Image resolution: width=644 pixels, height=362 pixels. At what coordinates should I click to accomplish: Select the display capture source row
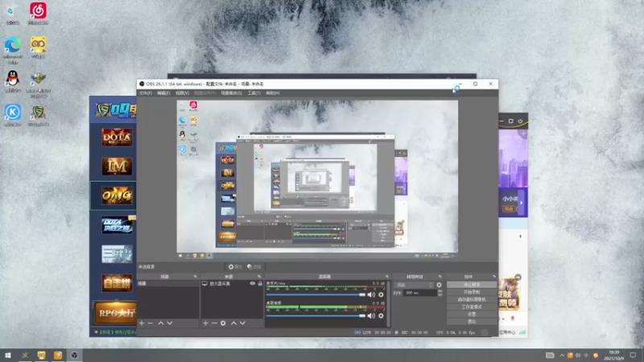point(232,284)
